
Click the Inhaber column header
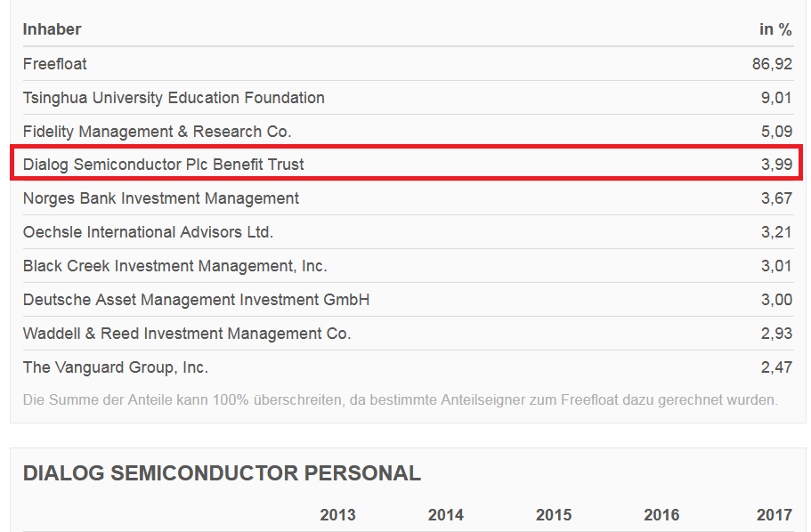(52, 29)
